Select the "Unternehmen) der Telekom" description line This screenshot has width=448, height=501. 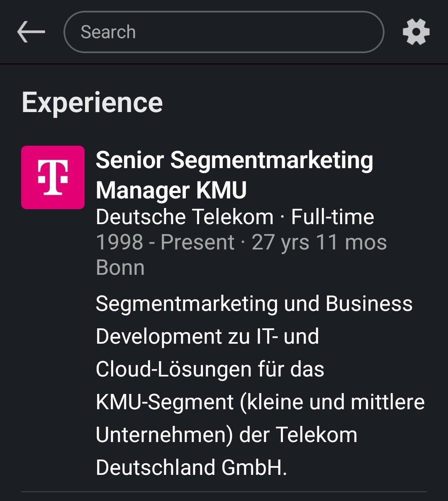click(x=226, y=435)
